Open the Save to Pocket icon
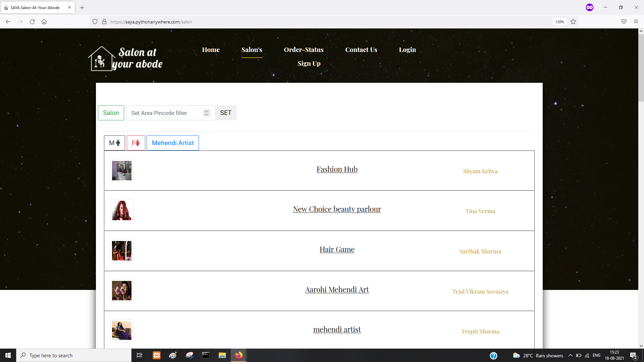644x362 pixels. point(624,22)
